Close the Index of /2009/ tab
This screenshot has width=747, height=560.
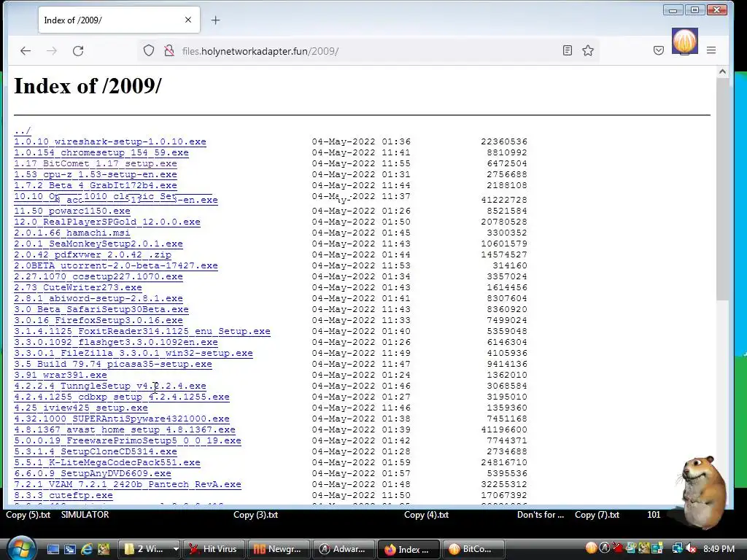click(x=188, y=20)
